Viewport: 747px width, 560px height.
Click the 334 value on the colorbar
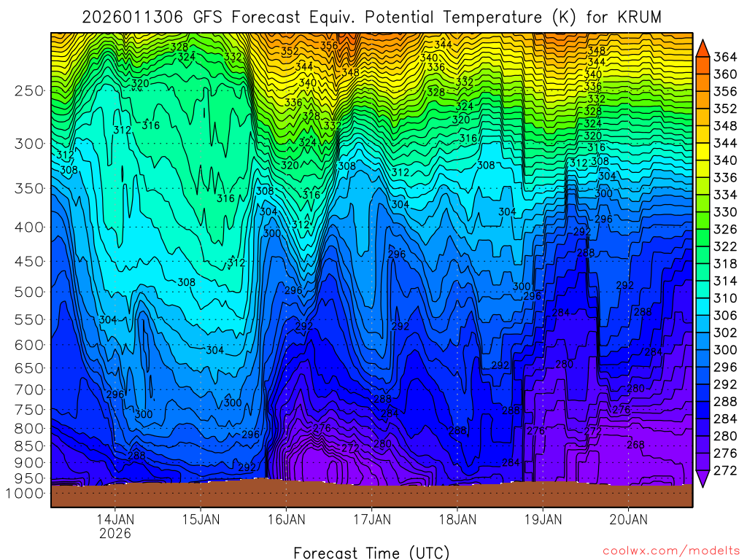pos(725,195)
